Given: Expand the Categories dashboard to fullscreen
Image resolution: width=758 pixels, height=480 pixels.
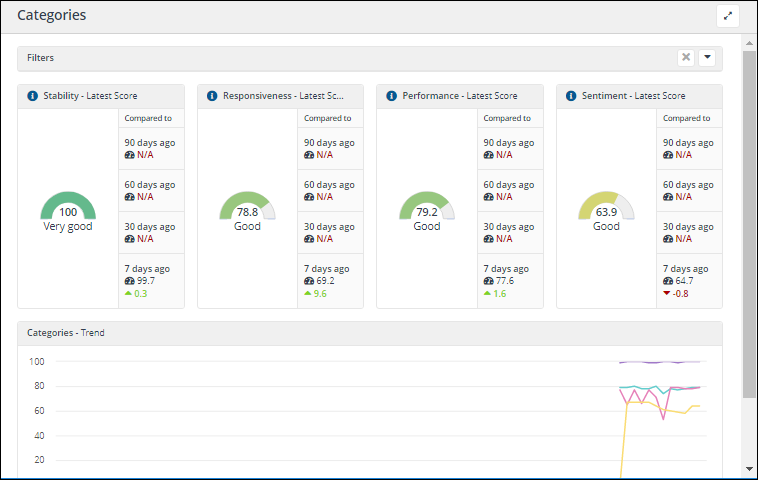Looking at the screenshot, I should coord(727,16).
